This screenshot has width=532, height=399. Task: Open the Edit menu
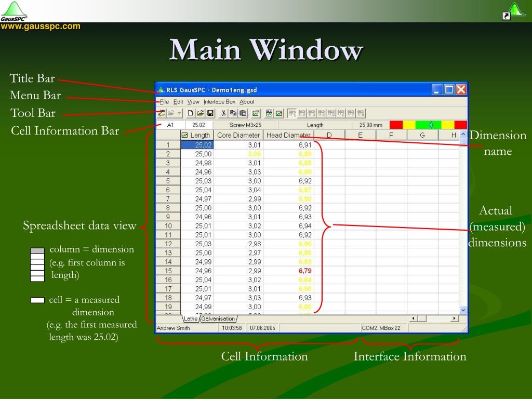pos(178,102)
